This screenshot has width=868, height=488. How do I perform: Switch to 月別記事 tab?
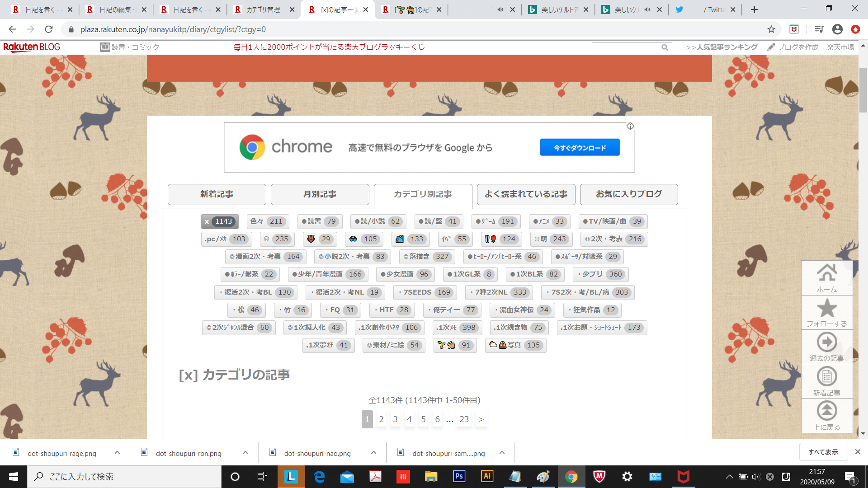320,194
